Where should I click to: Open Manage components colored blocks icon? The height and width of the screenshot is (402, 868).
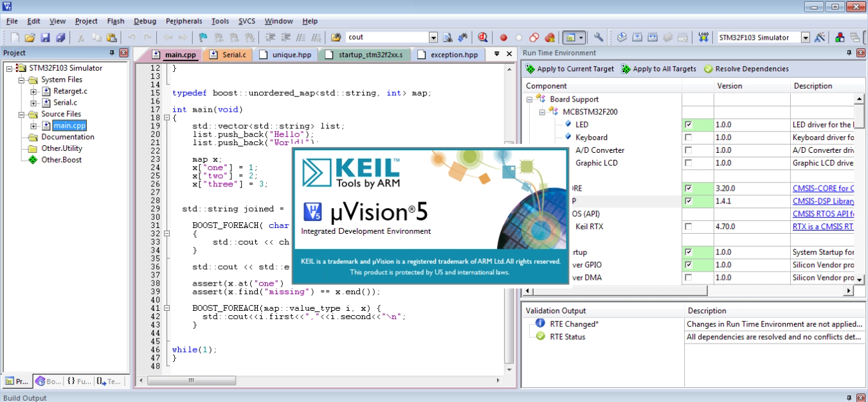[x=840, y=37]
